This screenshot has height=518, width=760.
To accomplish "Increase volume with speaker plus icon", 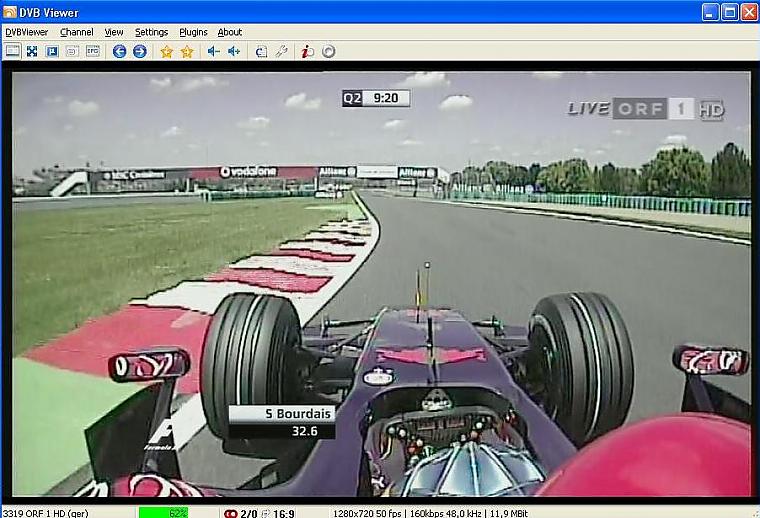I will 234,51.
